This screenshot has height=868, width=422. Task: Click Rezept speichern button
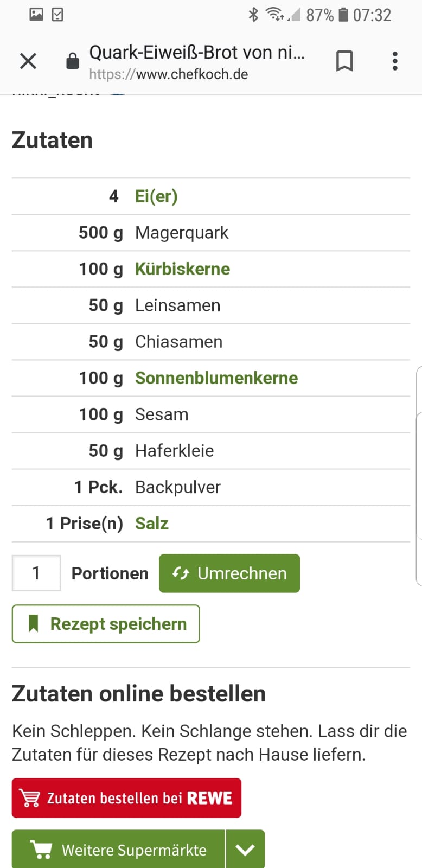point(106,624)
